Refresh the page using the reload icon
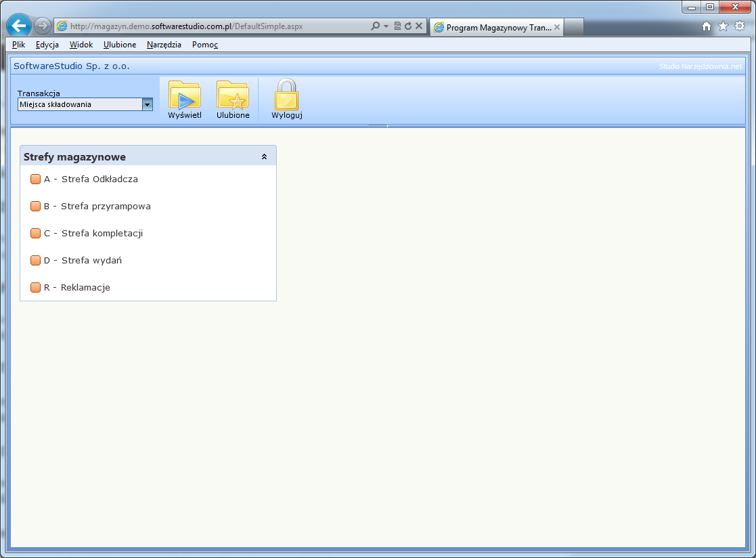The width and height of the screenshot is (756, 558). tap(408, 26)
